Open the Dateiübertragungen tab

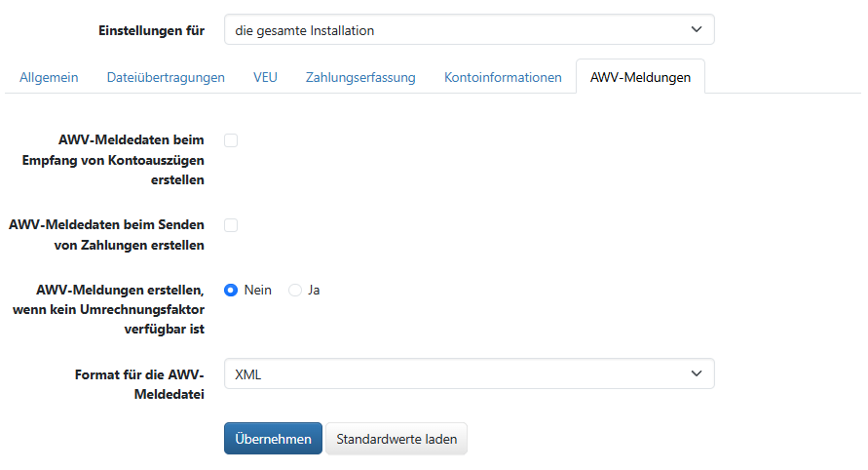[x=166, y=77]
